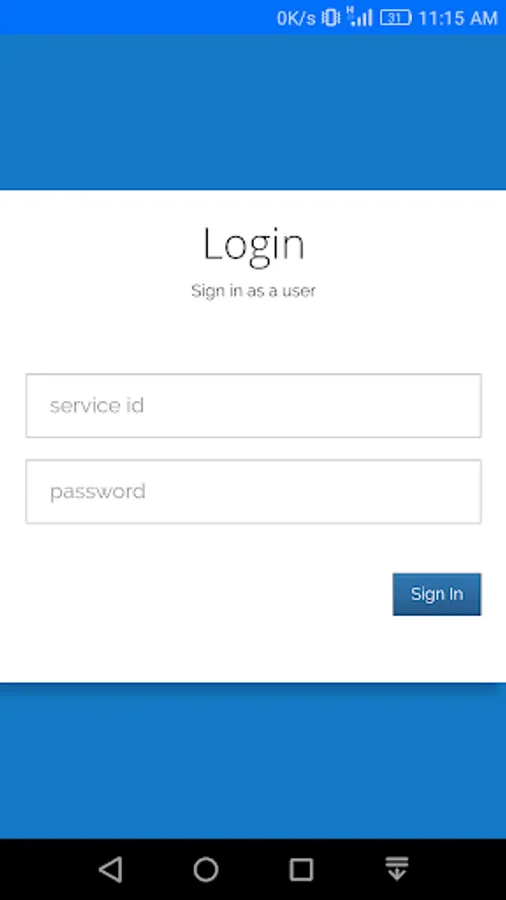Tap the small H network type indicator
Viewport: 506px width, 900px height.
tap(349, 11)
